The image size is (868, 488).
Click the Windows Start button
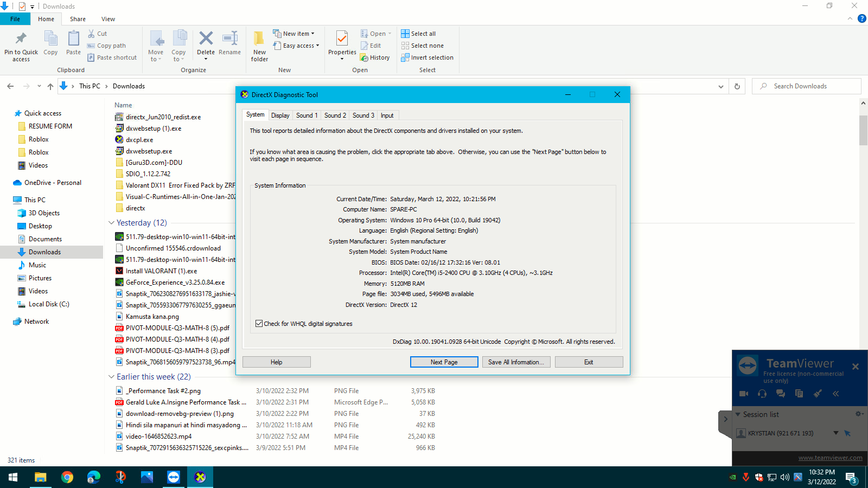coord(13,477)
